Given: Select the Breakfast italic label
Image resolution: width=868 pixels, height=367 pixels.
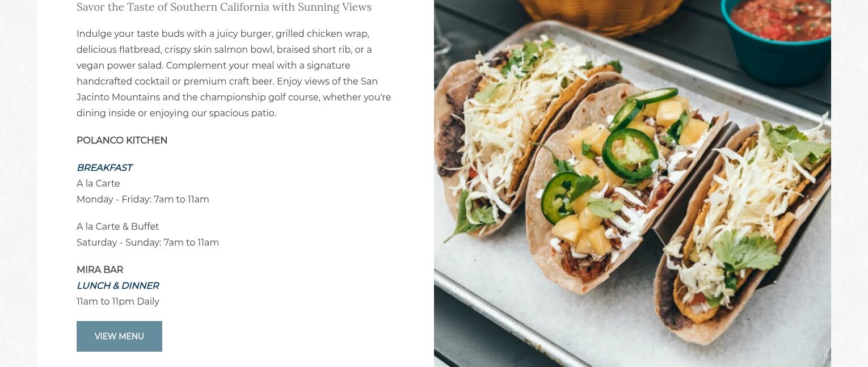Looking at the screenshot, I should (104, 167).
